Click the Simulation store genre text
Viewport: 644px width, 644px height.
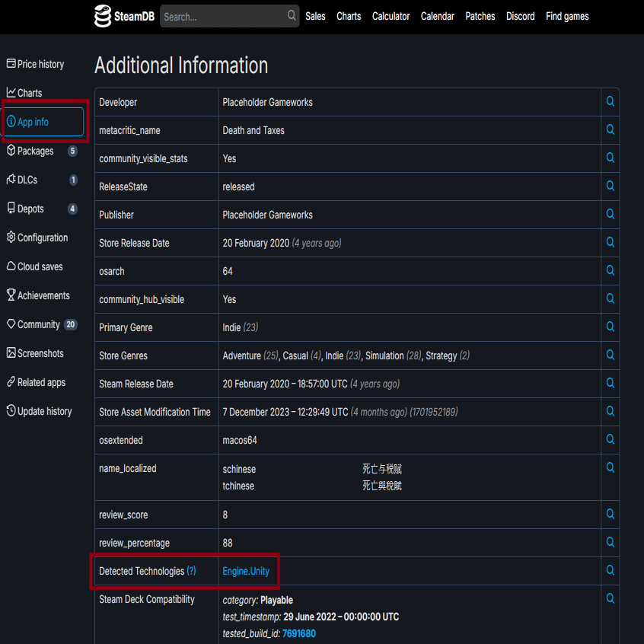tap(384, 355)
